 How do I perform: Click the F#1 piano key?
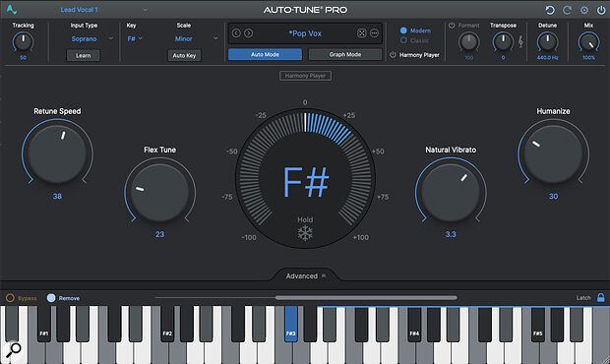pyautogui.click(x=44, y=324)
